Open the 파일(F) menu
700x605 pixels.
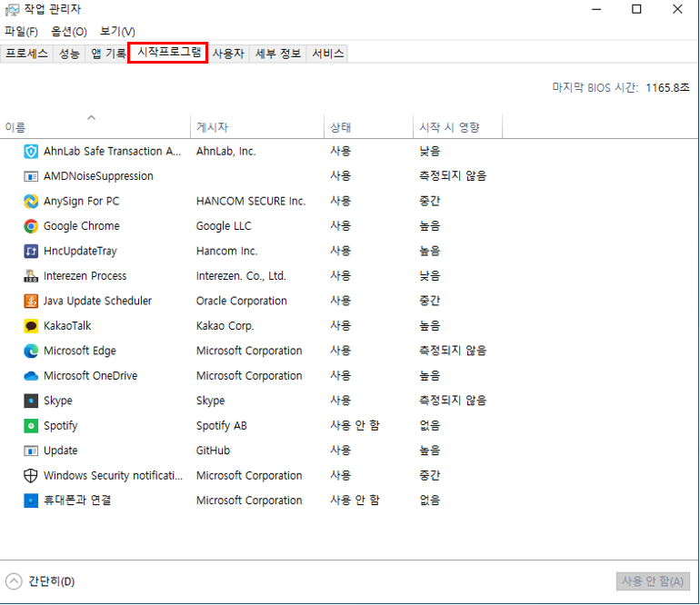coord(22,31)
